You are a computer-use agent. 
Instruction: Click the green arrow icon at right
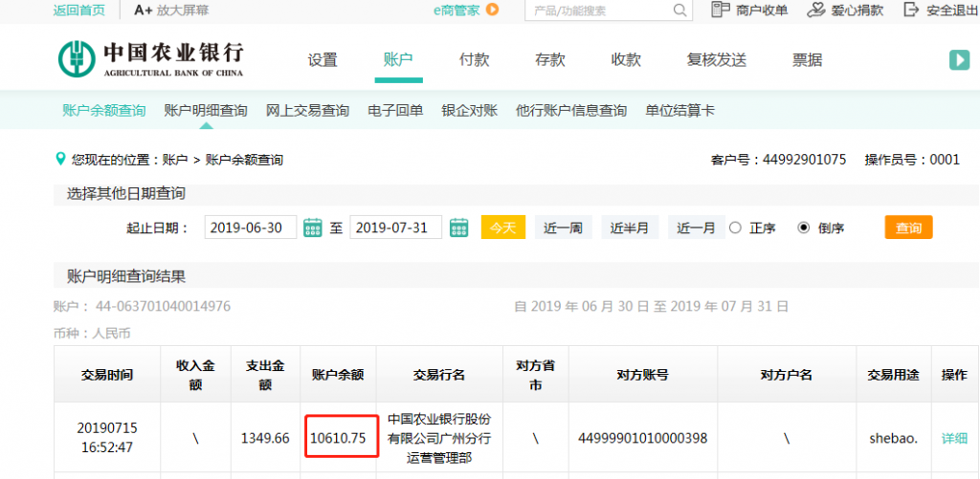pos(959,59)
